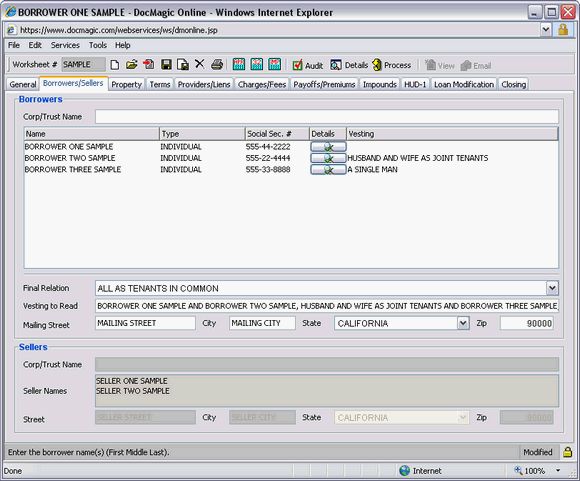Print using the printer toolbar icon
580x481 pixels.
click(217, 65)
